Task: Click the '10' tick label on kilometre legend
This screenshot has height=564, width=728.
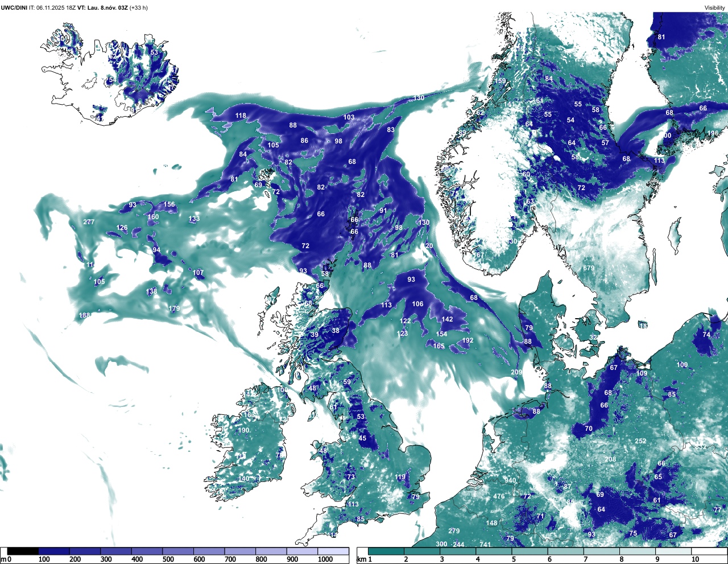Action: [696, 559]
